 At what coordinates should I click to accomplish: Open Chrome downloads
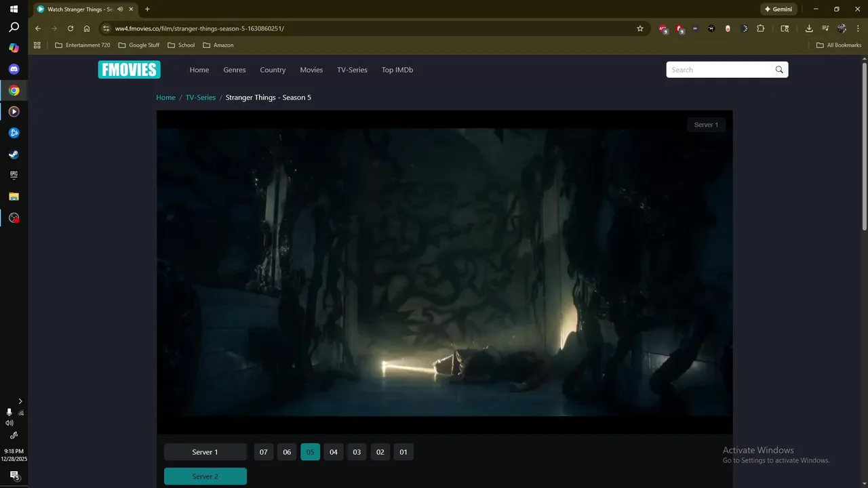pos(809,28)
